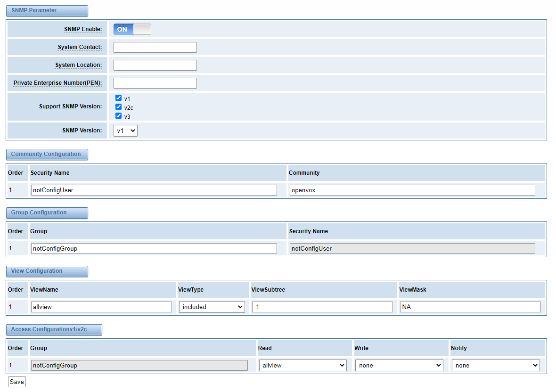The height and width of the screenshot is (392, 556).
Task: Click the Read column header
Action: point(264,348)
